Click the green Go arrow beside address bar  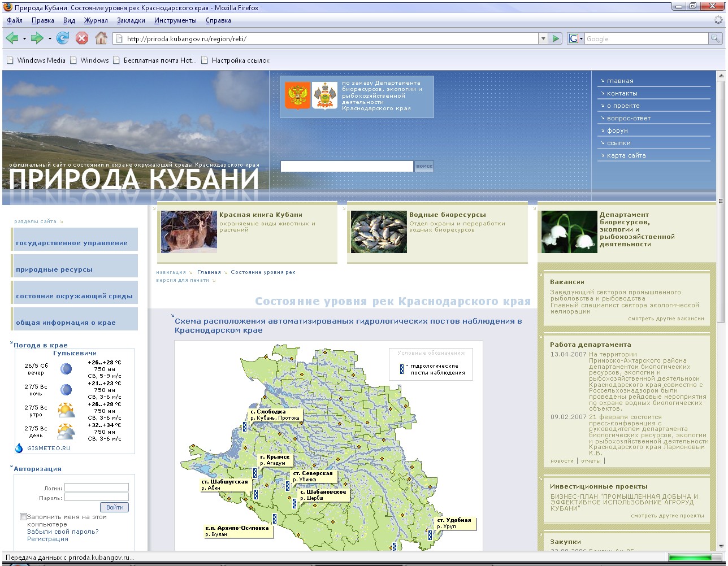[x=556, y=38]
